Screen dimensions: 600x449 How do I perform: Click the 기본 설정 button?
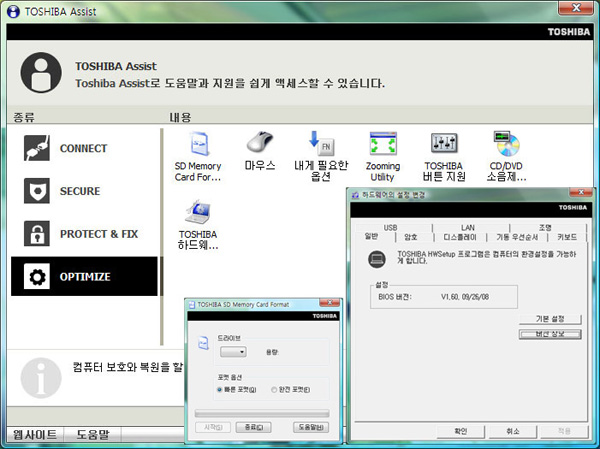coord(550,319)
